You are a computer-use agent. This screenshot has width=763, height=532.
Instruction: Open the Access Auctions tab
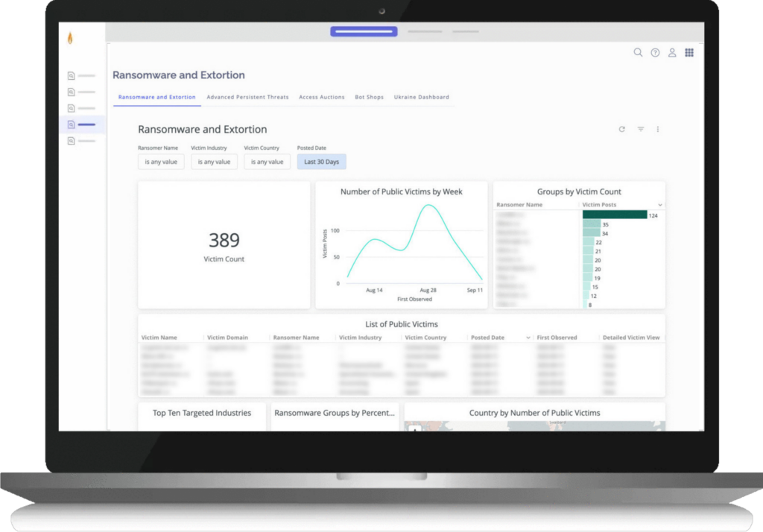tap(321, 98)
